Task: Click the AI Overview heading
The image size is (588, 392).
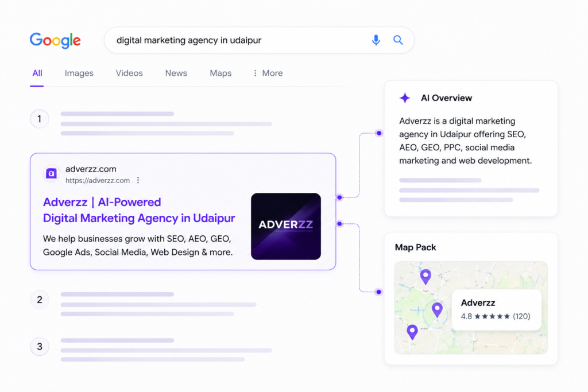Action: tap(446, 98)
